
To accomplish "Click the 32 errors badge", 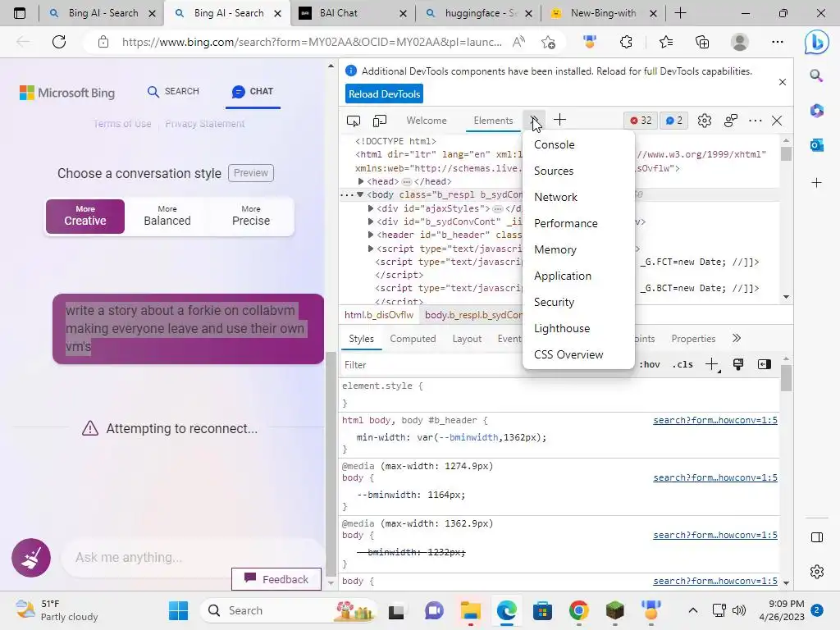I will 641,121.
